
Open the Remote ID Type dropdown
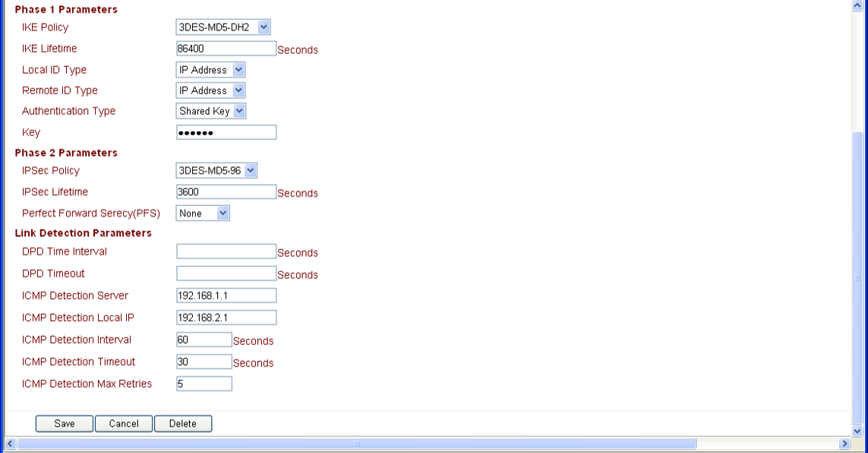point(210,90)
